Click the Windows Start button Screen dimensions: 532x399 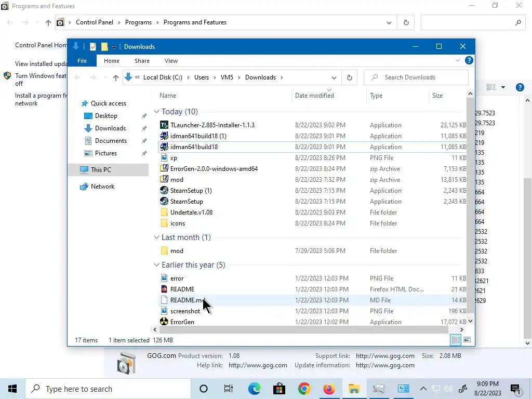click(x=12, y=389)
